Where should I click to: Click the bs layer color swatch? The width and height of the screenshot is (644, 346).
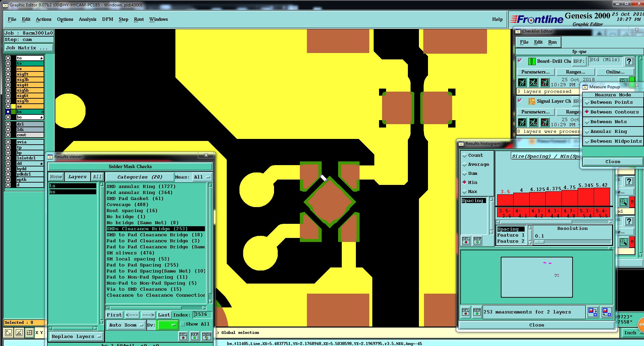pos(13,112)
